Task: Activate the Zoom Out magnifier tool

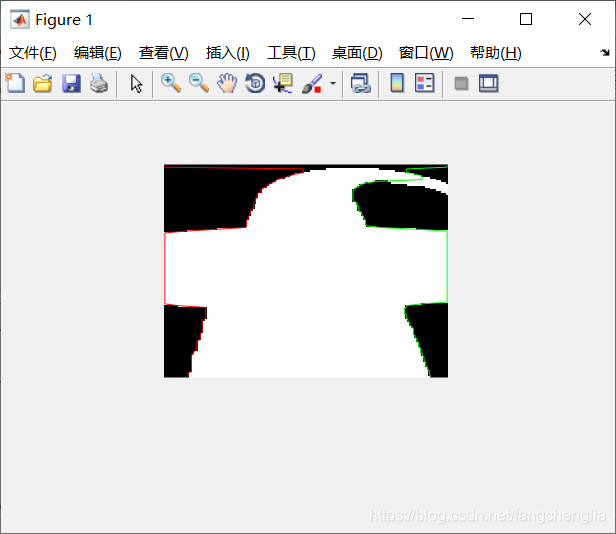Action: [x=199, y=83]
